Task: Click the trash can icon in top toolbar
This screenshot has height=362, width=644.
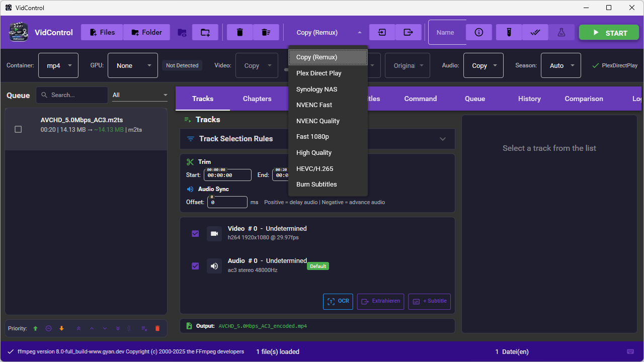Action: pos(240,32)
